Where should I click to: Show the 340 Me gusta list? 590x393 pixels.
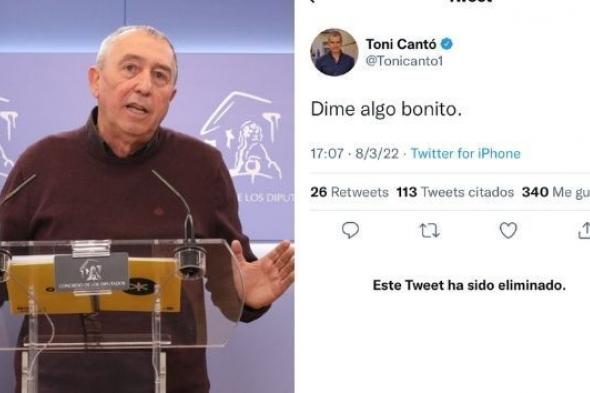[556, 192]
